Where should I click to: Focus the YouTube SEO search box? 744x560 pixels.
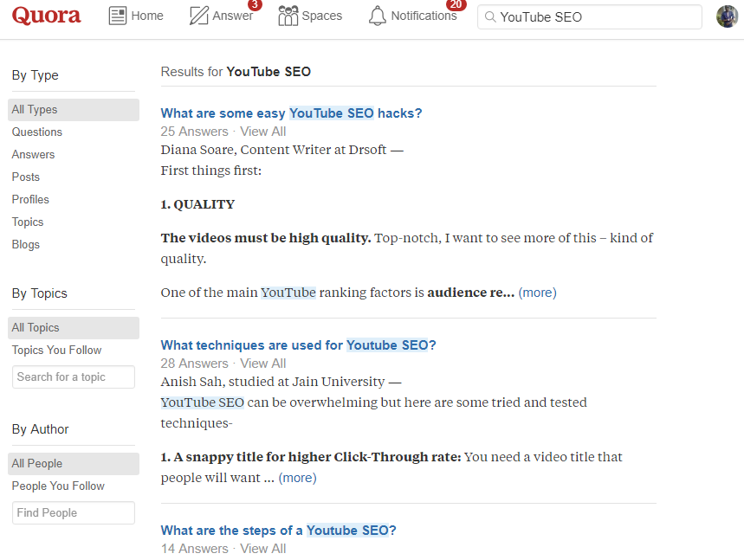(x=589, y=17)
